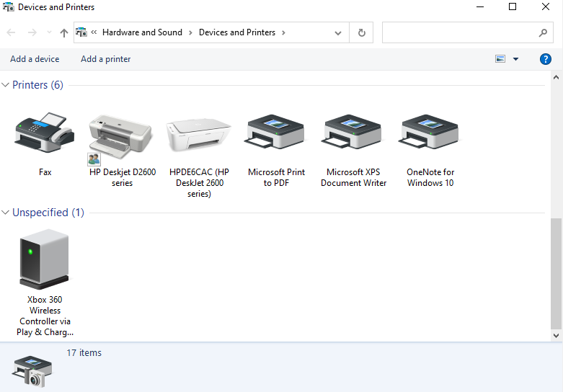Open the Help question mark icon
The width and height of the screenshot is (563, 392).
pos(546,59)
